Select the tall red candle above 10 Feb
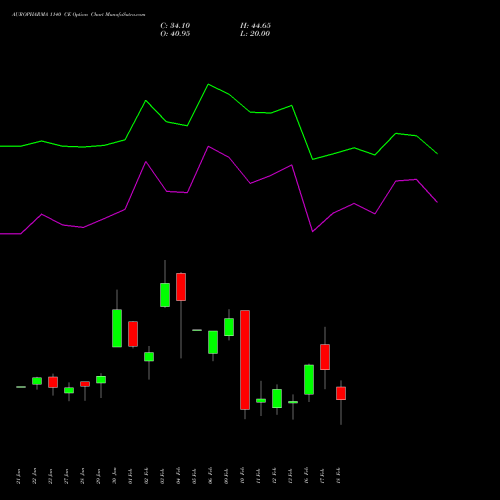The width and height of the screenshot is (500, 500). click(245, 360)
